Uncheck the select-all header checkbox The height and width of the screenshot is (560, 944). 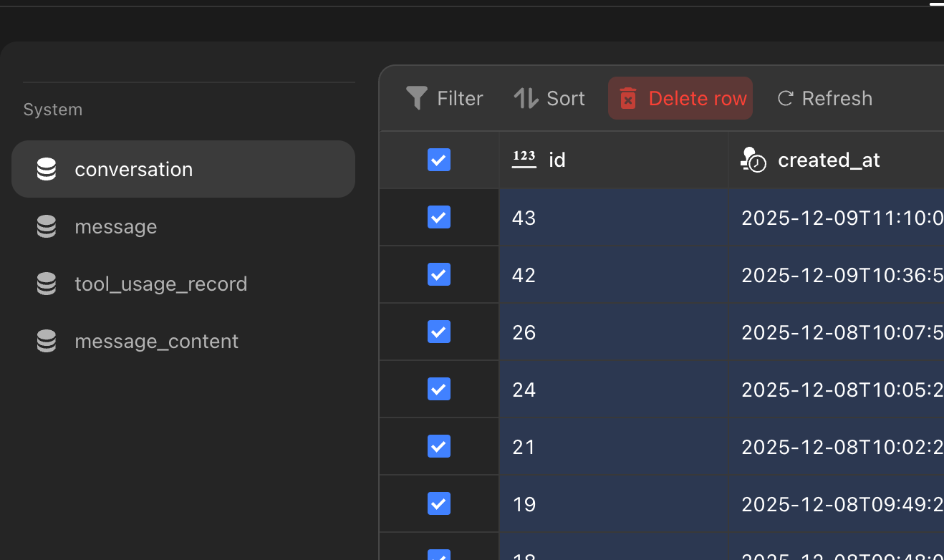[439, 160]
